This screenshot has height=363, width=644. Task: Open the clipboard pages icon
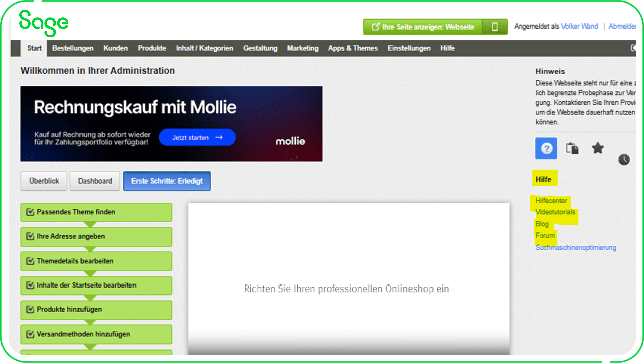pyautogui.click(x=572, y=148)
